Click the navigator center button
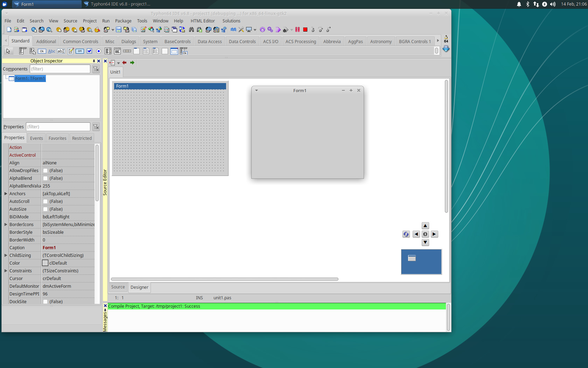The width and height of the screenshot is (588, 368). coord(425,234)
